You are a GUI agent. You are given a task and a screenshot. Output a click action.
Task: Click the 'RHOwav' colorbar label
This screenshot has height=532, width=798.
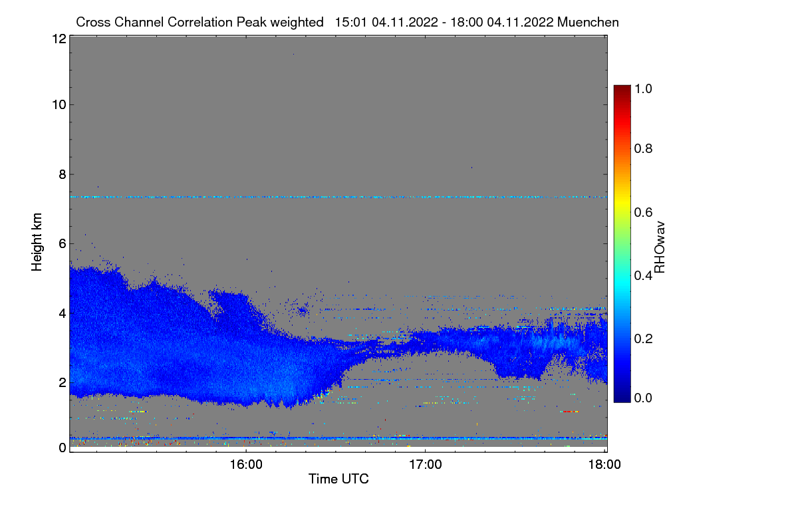tap(660, 247)
